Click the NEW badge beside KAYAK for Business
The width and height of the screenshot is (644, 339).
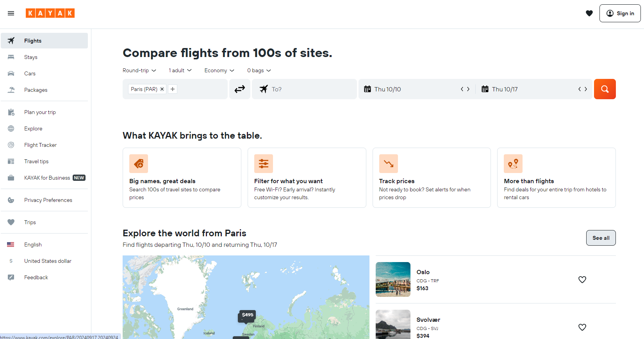pos(79,178)
